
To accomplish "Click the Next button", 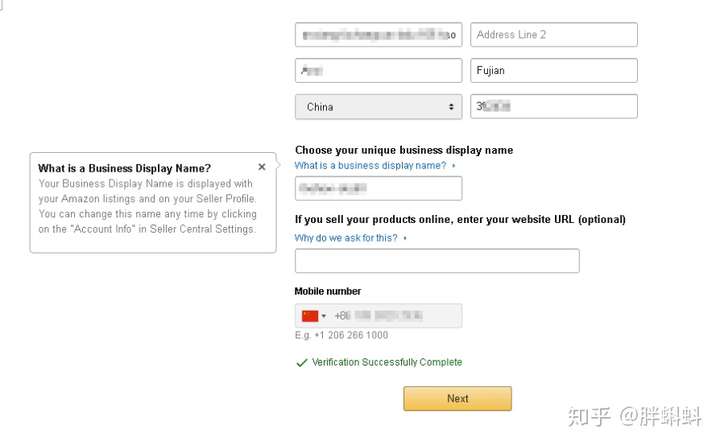I will (457, 398).
